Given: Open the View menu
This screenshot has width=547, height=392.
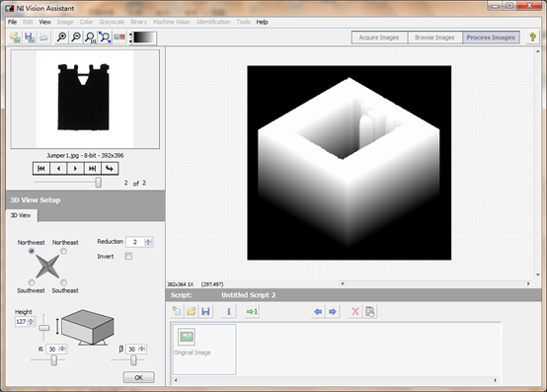Looking at the screenshot, I should click(x=44, y=22).
